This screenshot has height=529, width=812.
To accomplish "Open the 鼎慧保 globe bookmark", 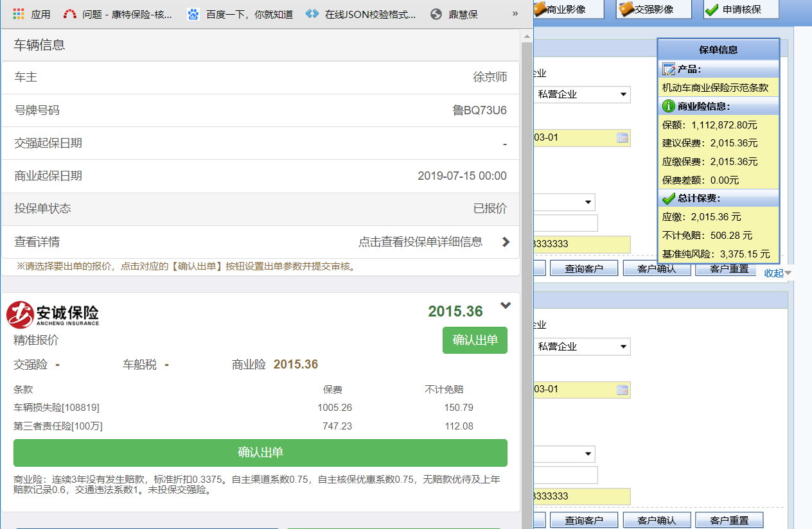I will [x=437, y=13].
